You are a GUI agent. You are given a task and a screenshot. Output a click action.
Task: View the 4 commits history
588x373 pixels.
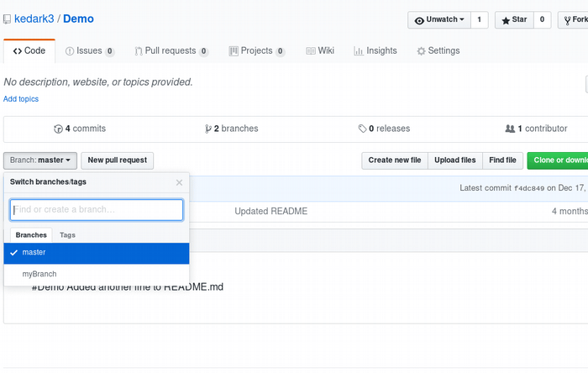pyautogui.click(x=80, y=129)
